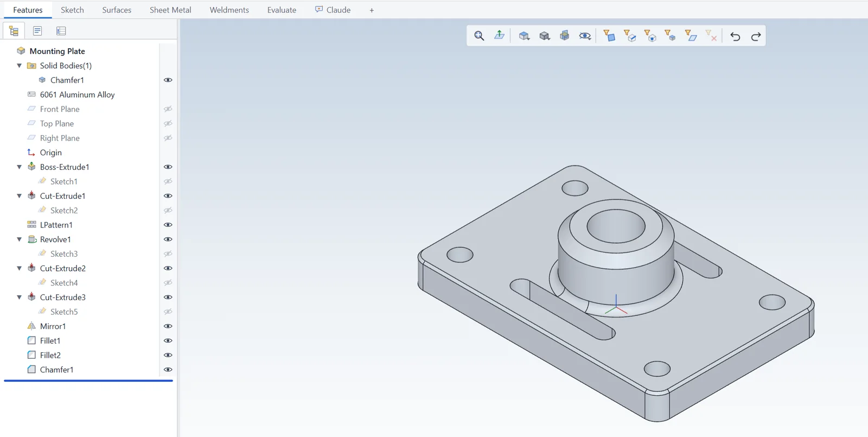Select the Mirror1 feature
Image resolution: width=868 pixels, height=437 pixels.
click(x=53, y=326)
